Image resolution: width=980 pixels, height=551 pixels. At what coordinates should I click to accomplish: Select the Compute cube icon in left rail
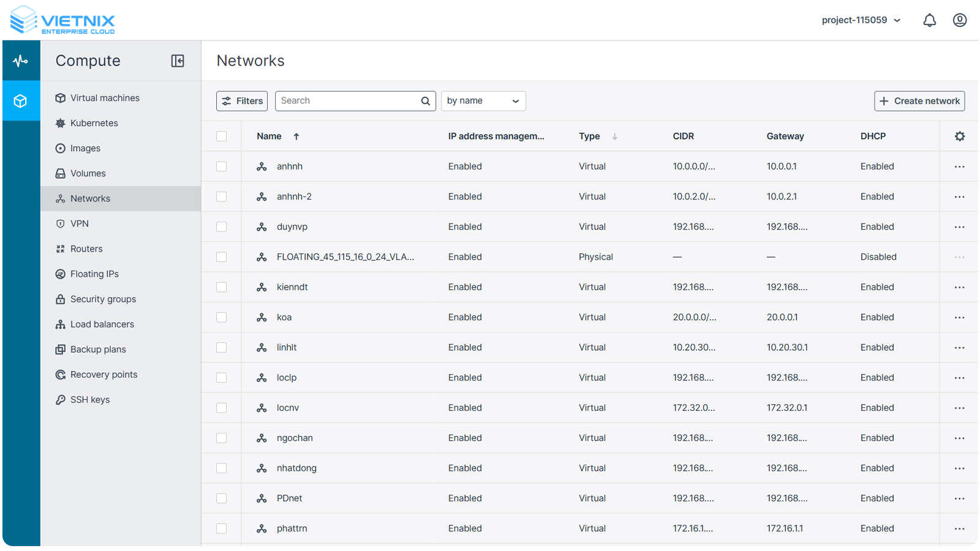(21, 101)
